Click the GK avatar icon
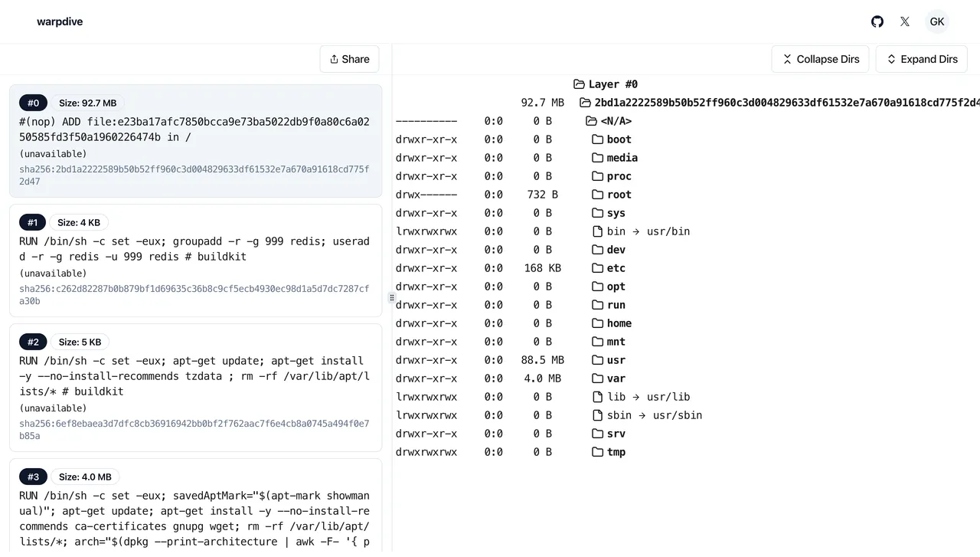Screen dimensions: 980x557 pyautogui.click(x=937, y=21)
